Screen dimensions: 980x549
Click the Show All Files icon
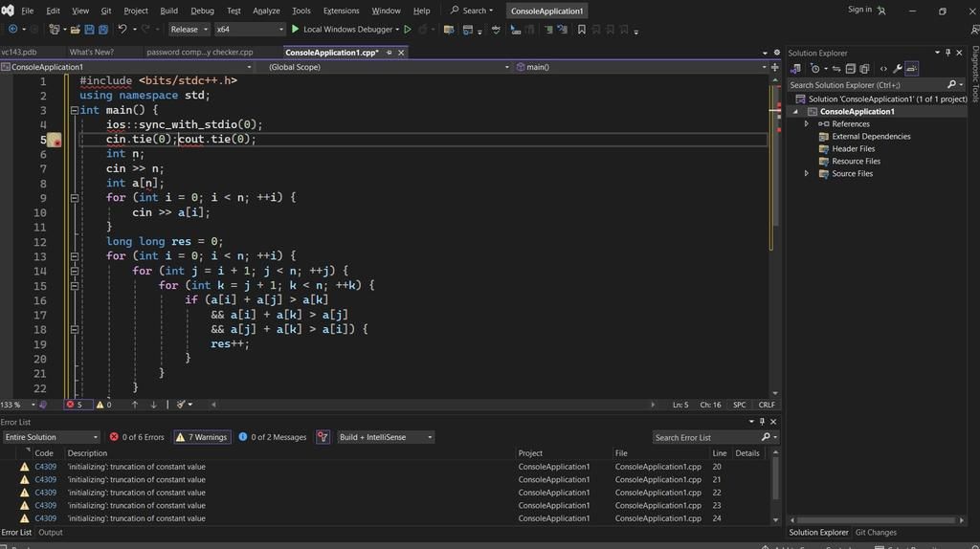[864, 69]
